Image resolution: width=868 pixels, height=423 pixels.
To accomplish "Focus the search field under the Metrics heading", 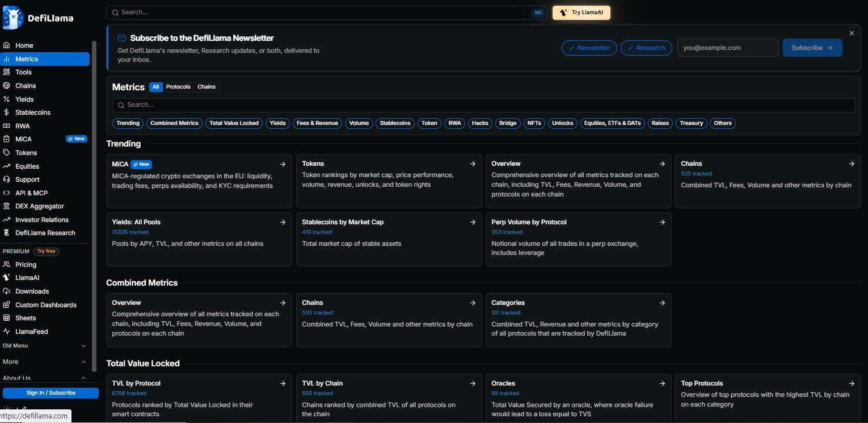I will pos(483,105).
